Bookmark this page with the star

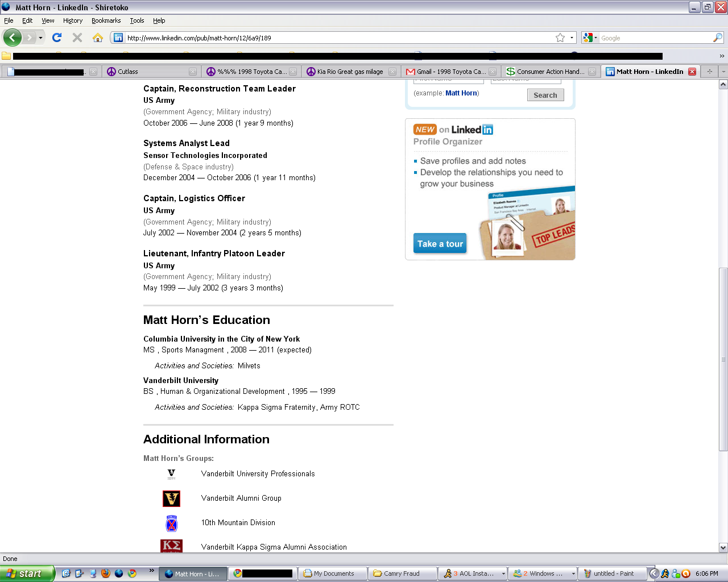(560, 38)
